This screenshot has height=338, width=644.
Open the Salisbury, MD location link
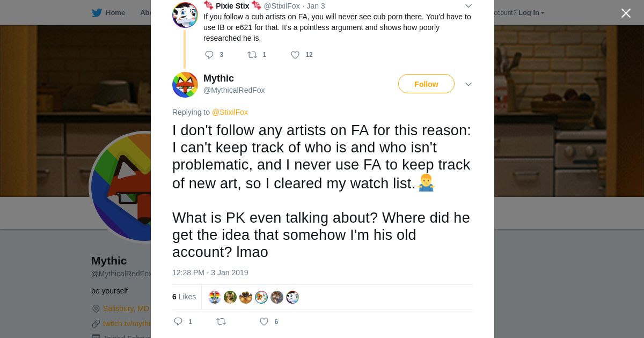click(126, 308)
